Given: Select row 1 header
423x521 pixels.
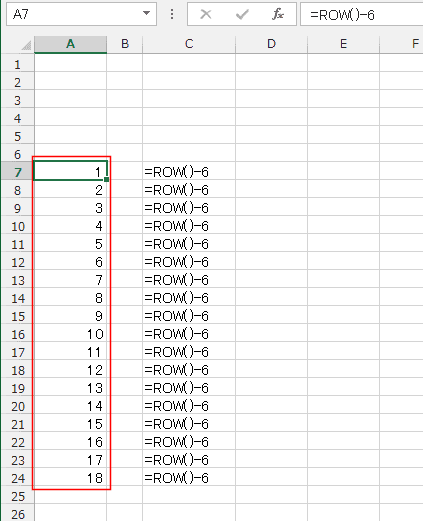Looking at the screenshot, I should (18, 64).
